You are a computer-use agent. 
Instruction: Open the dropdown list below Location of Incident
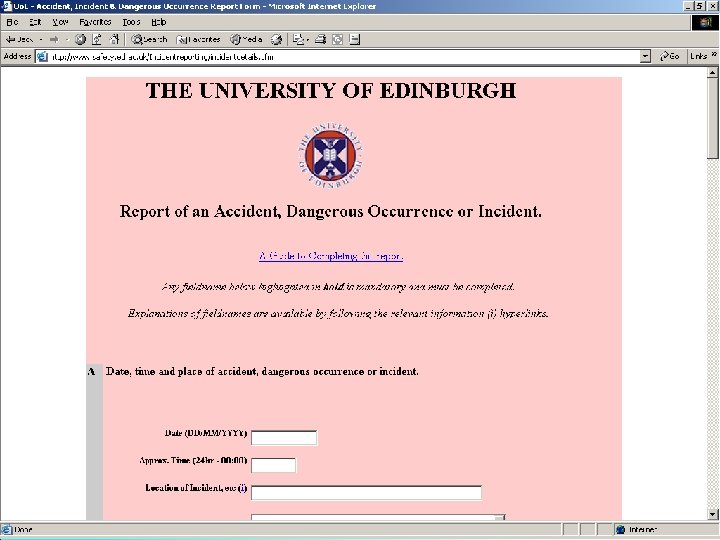coord(378,518)
